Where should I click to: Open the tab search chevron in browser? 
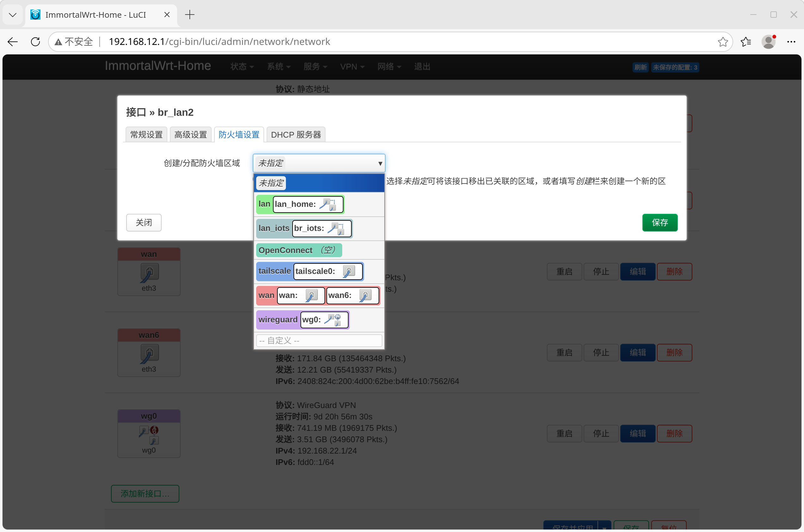click(13, 15)
